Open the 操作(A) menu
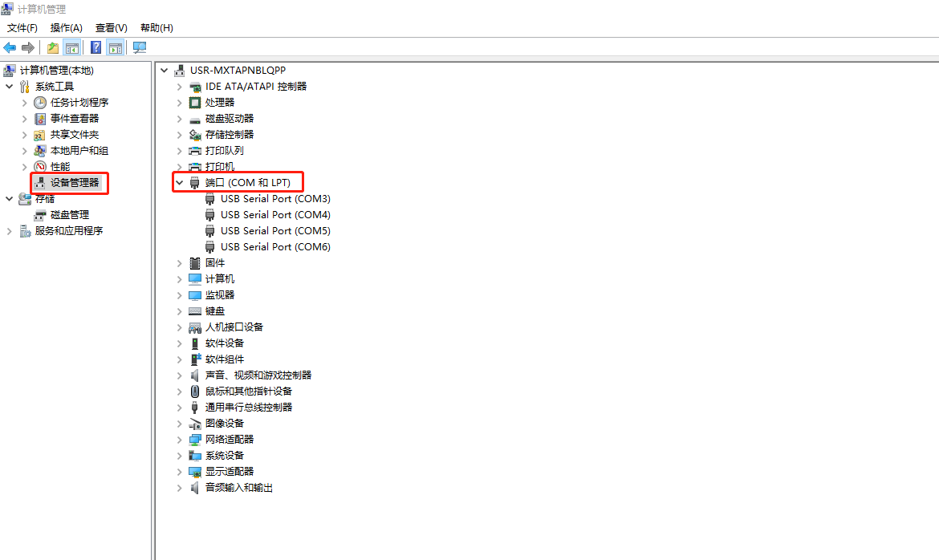This screenshot has height=560, width=939. tap(67, 28)
